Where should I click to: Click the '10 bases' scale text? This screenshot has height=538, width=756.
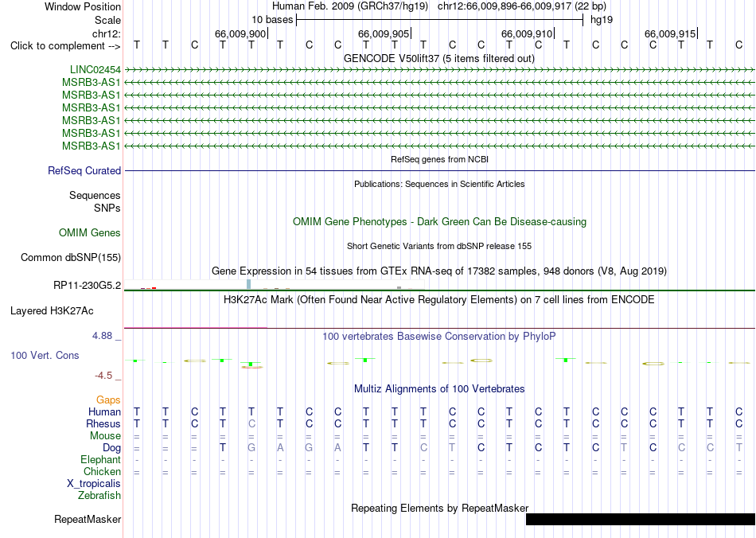272,20
